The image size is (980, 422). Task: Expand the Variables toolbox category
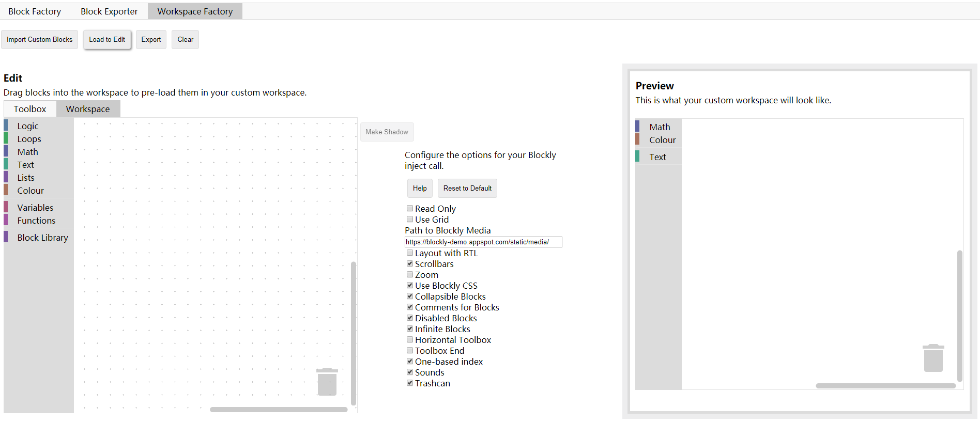(35, 208)
